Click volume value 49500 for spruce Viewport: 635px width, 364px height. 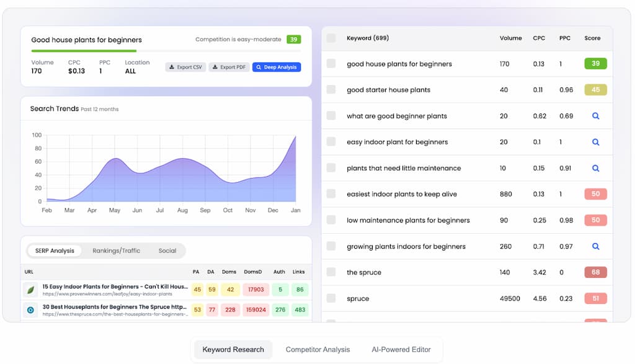[x=510, y=298]
